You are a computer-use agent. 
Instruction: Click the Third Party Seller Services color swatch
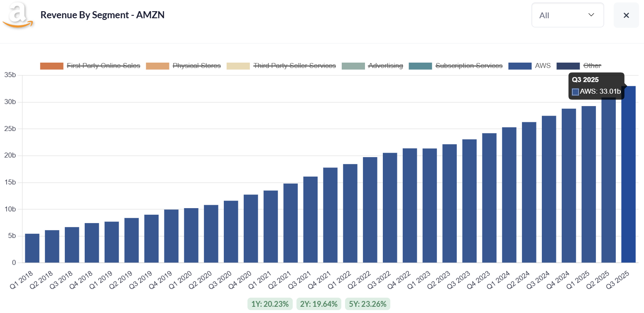[238, 66]
